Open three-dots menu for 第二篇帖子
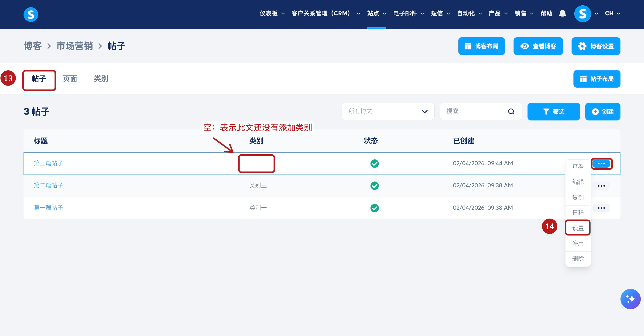Image resolution: width=644 pixels, height=336 pixels. pos(601,186)
